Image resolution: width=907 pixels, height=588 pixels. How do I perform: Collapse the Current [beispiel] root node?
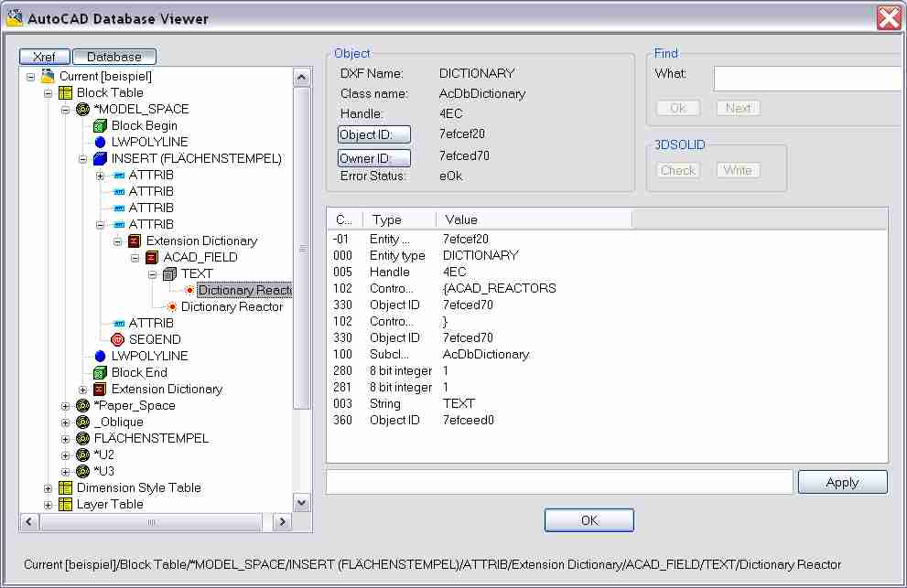click(x=30, y=76)
